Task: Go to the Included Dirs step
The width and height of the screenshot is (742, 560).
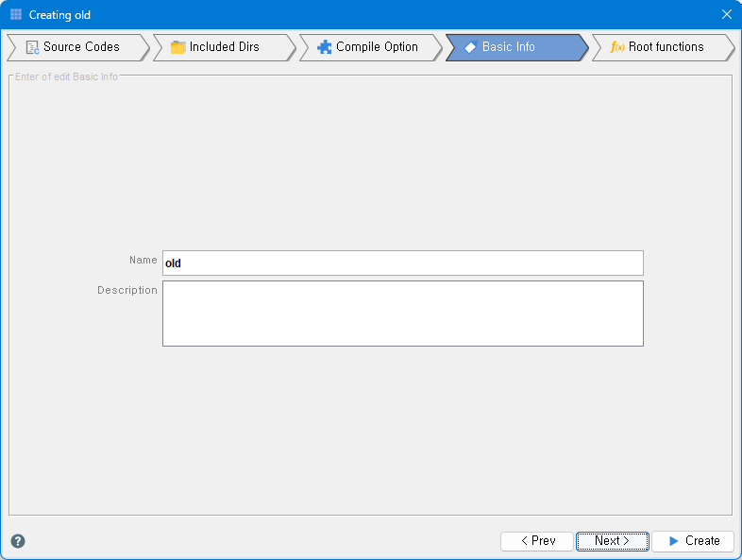Action: pyautogui.click(x=224, y=47)
